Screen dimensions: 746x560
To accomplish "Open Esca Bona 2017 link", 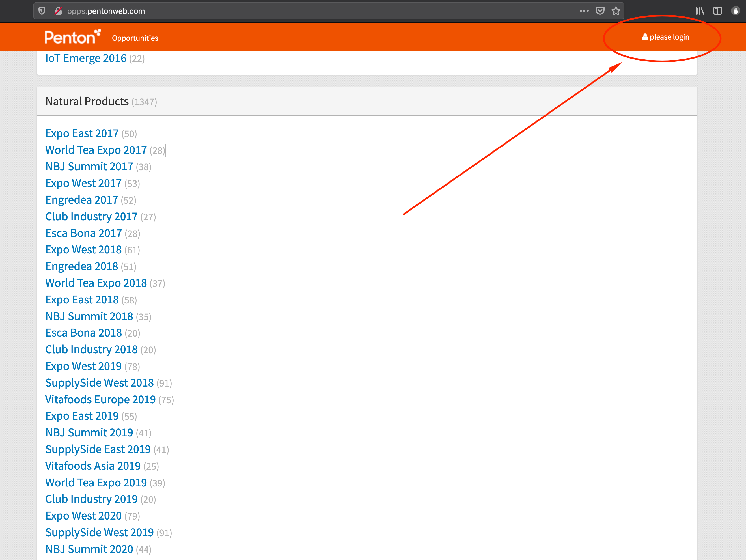I will pyautogui.click(x=84, y=233).
